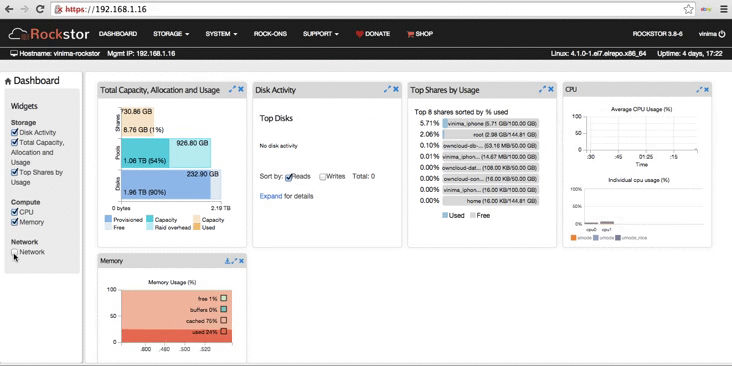Screen dimensions: 732x366
Task: Check the Writes sort checkbox
Action: (x=323, y=177)
